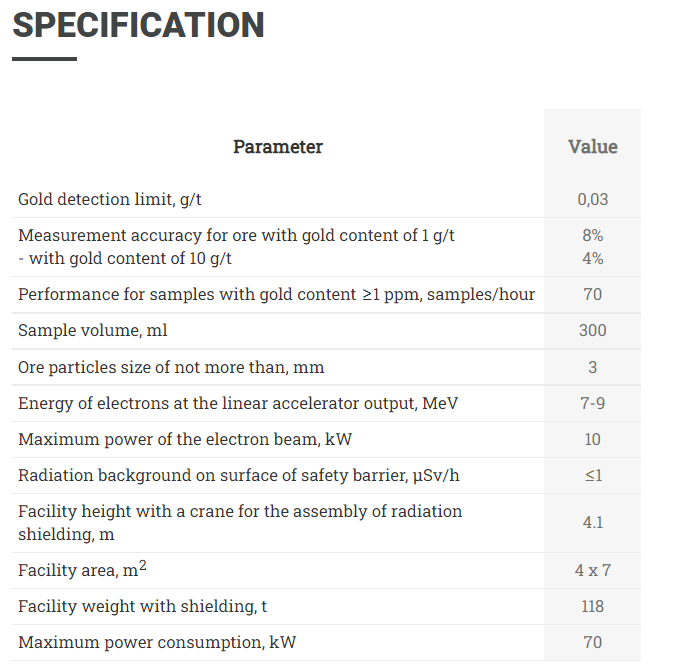Click the Energy of electrons row label

(238, 403)
